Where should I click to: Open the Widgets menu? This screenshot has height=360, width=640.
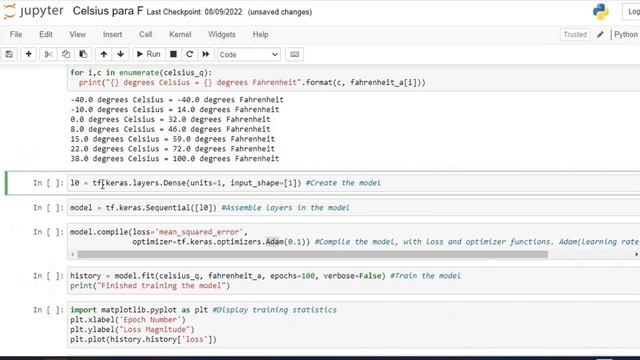[x=222, y=34]
